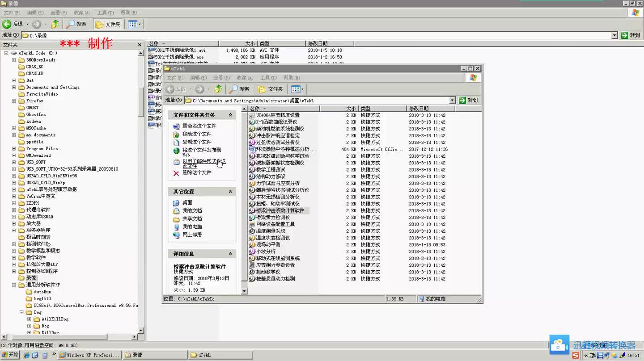Select 网络设备配置工具 shortcut
Viewport: 644px width, 361px height.
coord(272,224)
